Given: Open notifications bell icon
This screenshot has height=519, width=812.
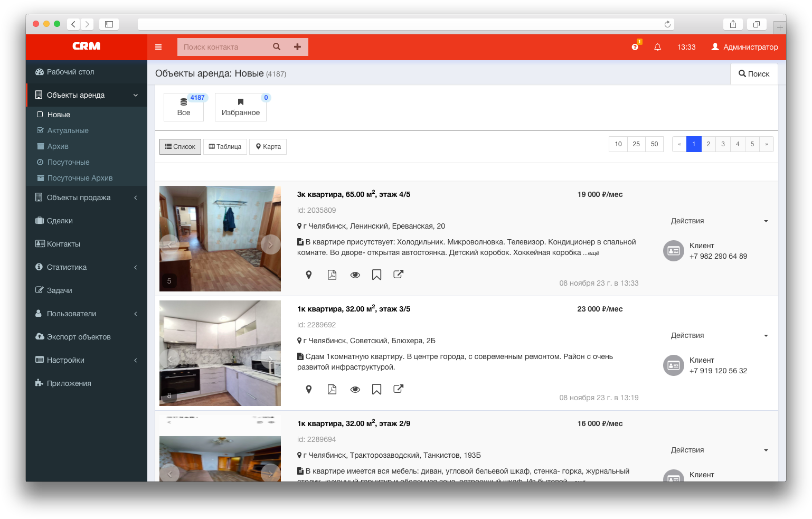Looking at the screenshot, I should coord(658,47).
